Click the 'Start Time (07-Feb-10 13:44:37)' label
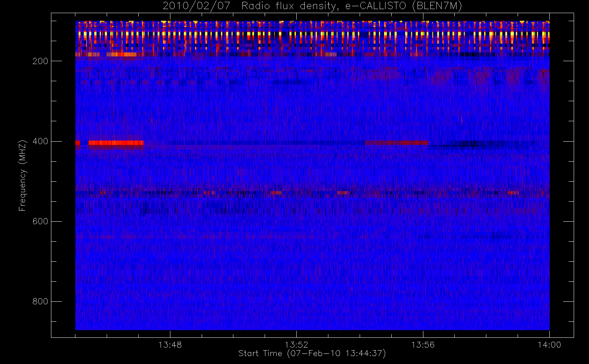Image resolution: width=589 pixels, height=364 pixels. (312, 353)
